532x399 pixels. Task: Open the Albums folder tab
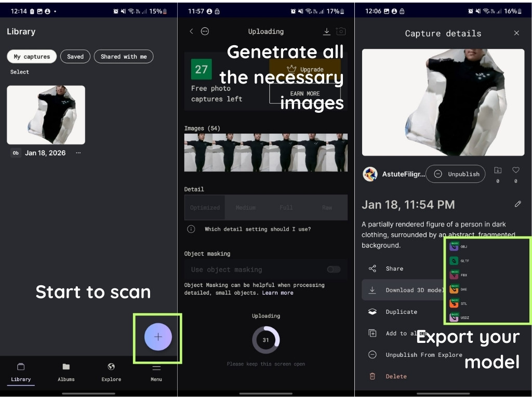(x=66, y=372)
